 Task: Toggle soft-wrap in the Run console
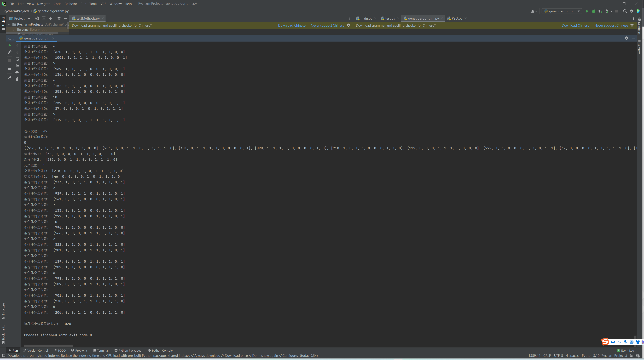[x=17, y=59]
